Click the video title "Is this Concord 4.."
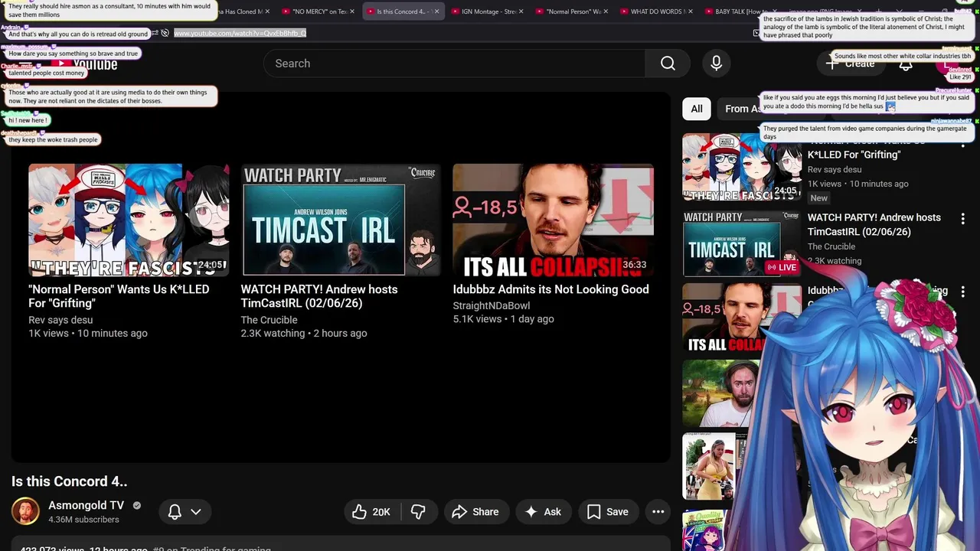The image size is (980, 551). (x=69, y=481)
